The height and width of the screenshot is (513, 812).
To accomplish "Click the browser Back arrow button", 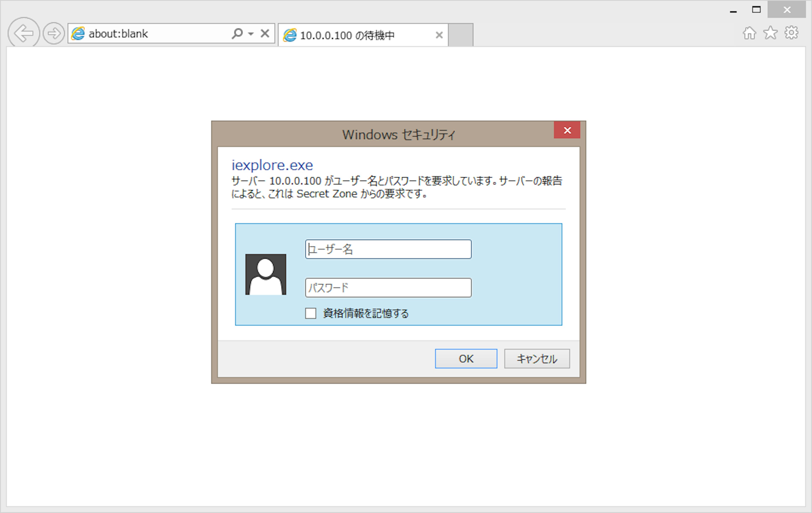I will pos(24,33).
